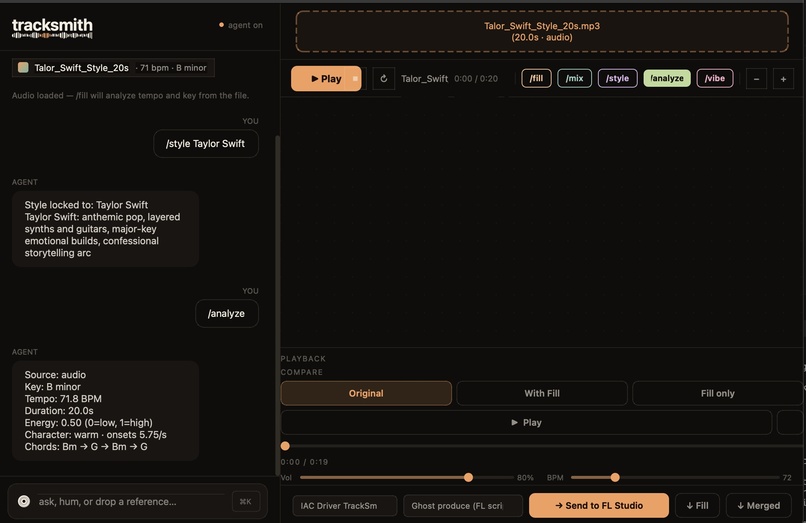Screen dimensions: 806x523
Task: Click the Source: audio line
Action: click(x=55, y=375)
